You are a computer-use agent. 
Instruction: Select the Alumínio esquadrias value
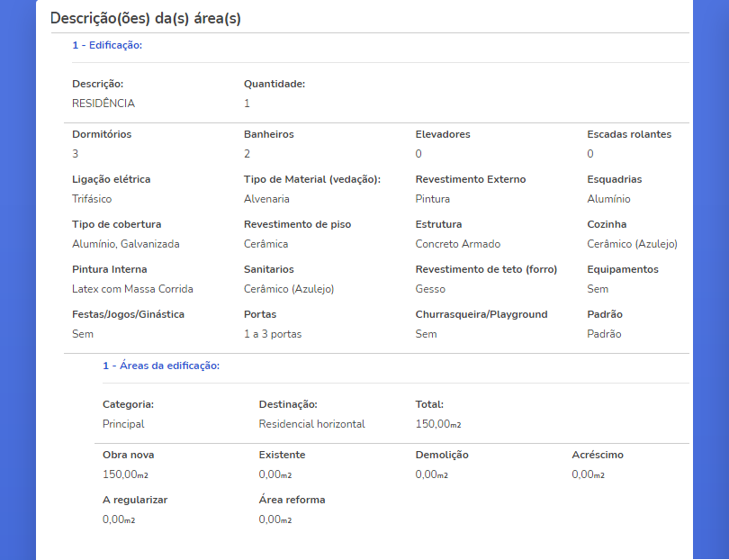click(x=608, y=199)
